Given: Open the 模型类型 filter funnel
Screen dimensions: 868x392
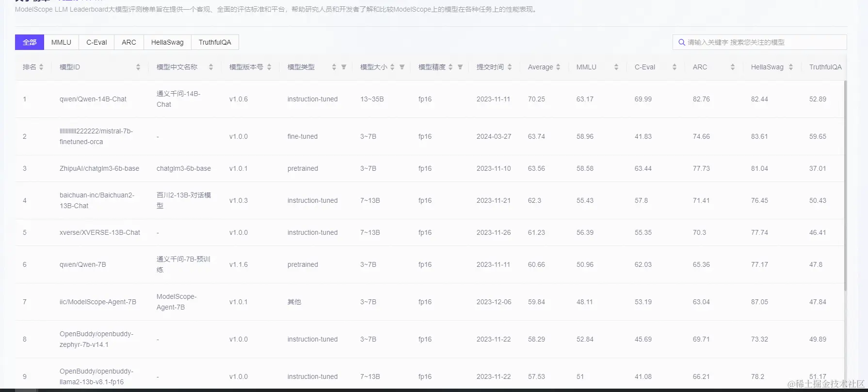Looking at the screenshot, I should point(344,67).
